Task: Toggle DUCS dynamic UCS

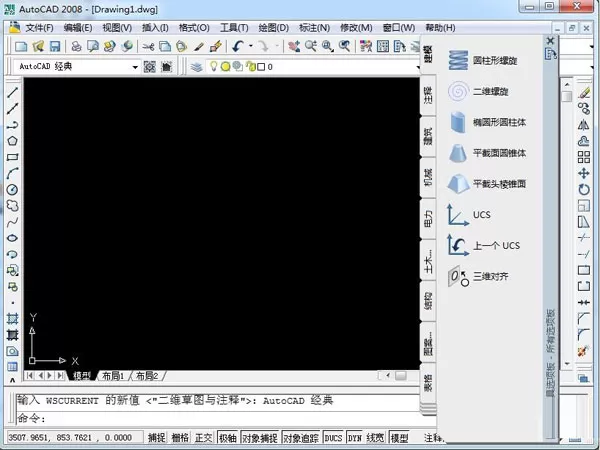Action: 333,437
